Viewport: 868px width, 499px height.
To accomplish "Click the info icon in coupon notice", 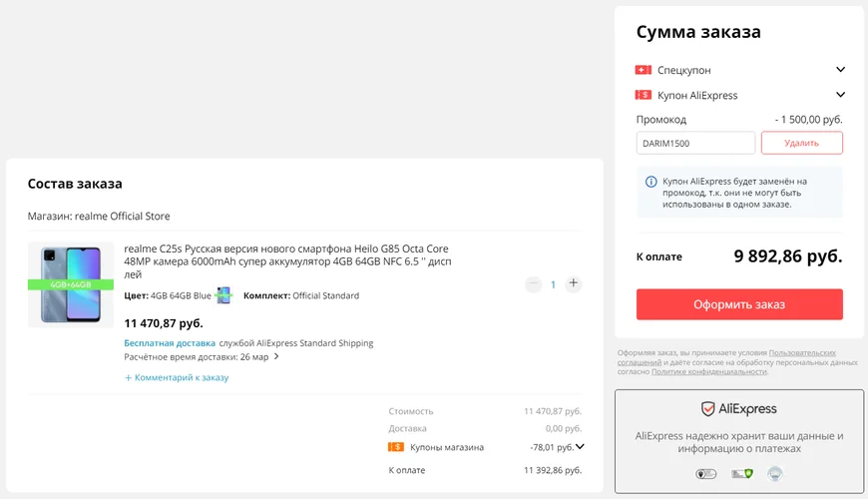I will tap(651, 182).
